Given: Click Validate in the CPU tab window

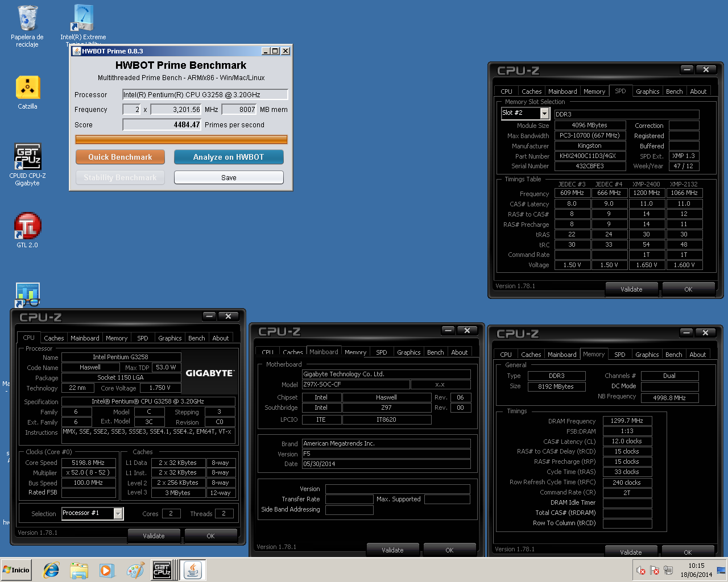Looking at the screenshot, I should [154, 536].
